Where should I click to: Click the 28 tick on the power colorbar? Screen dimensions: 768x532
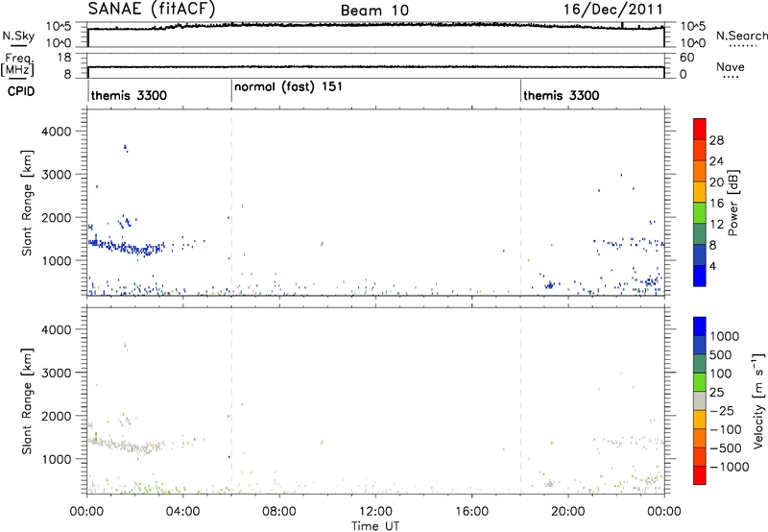click(716, 140)
